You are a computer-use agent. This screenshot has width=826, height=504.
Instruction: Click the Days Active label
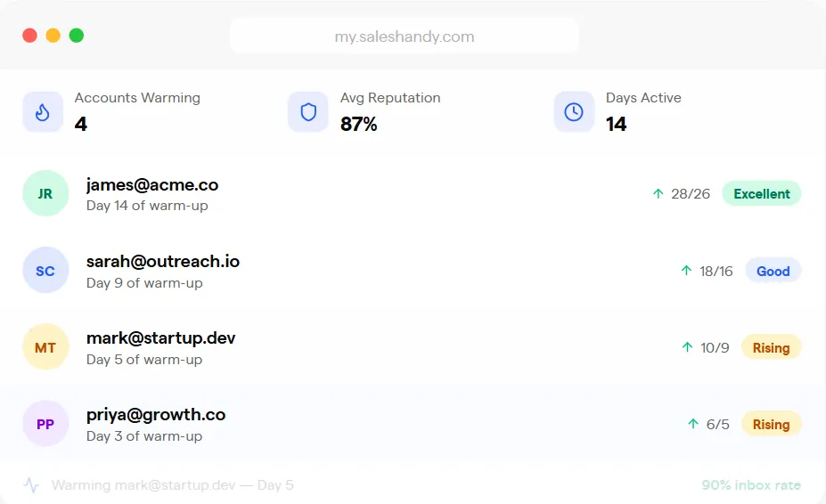643,98
